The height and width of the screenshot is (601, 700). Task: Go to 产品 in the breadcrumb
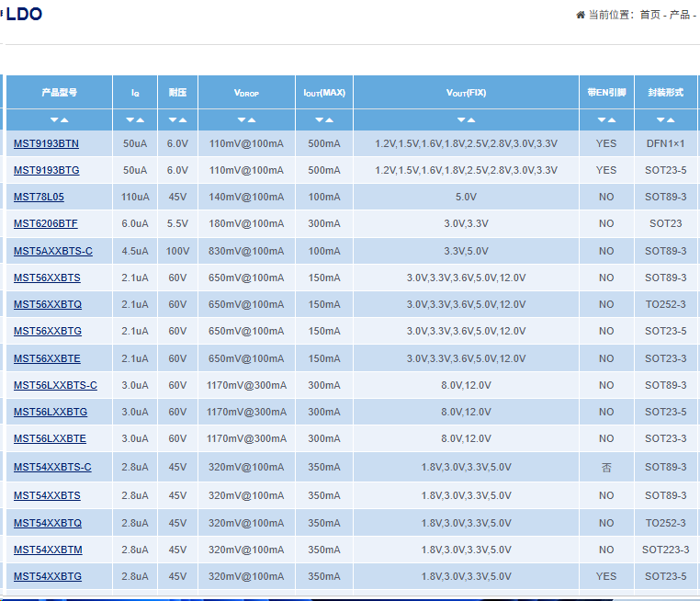[x=680, y=15]
